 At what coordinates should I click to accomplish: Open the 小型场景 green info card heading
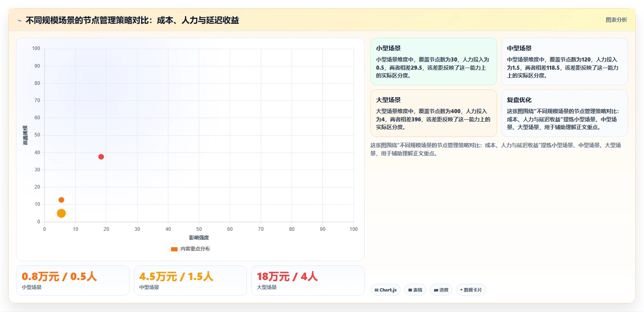click(x=388, y=48)
